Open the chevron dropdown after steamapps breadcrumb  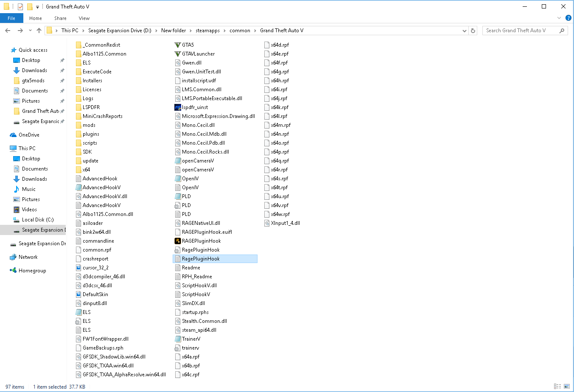tap(225, 31)
